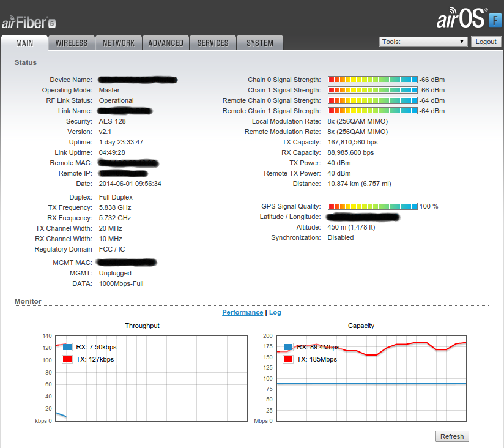Click the Remote TX Power value 40 dBm
The width and height of the screenshot is (504, 448).
(x=339, y=173)
